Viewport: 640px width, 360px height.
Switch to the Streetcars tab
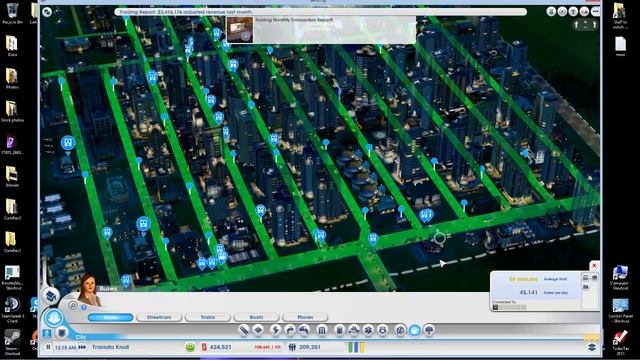[159, 317]
